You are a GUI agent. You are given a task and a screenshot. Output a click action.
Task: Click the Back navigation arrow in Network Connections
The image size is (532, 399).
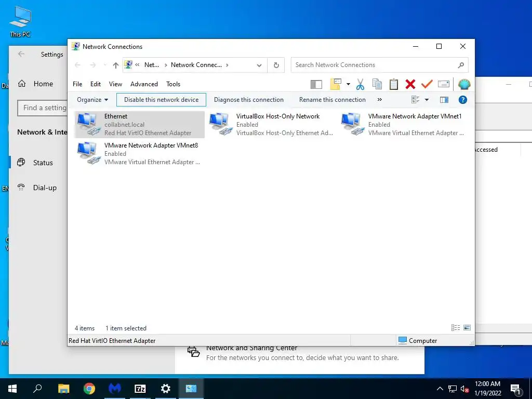coord(77,65)
